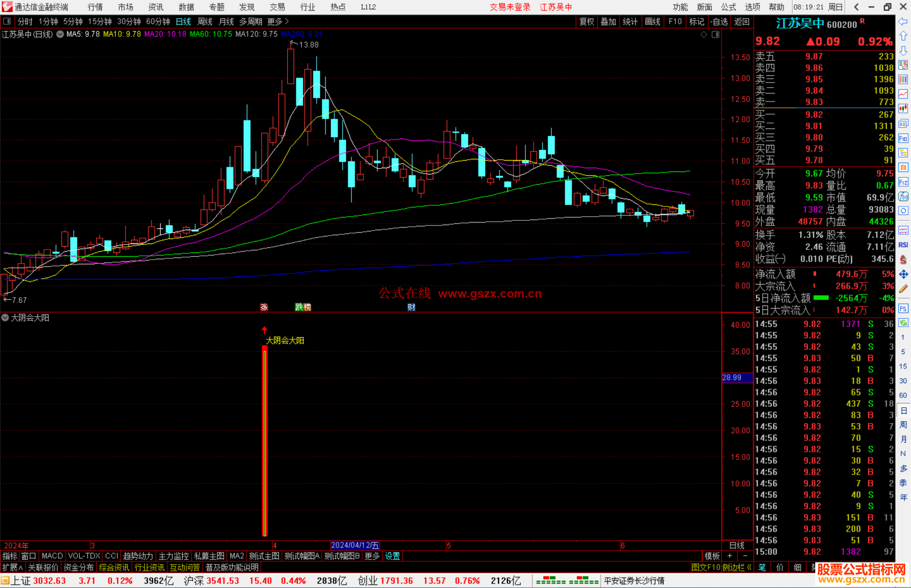Click the RSI indicator sidebar icon

tap(903, 245)
